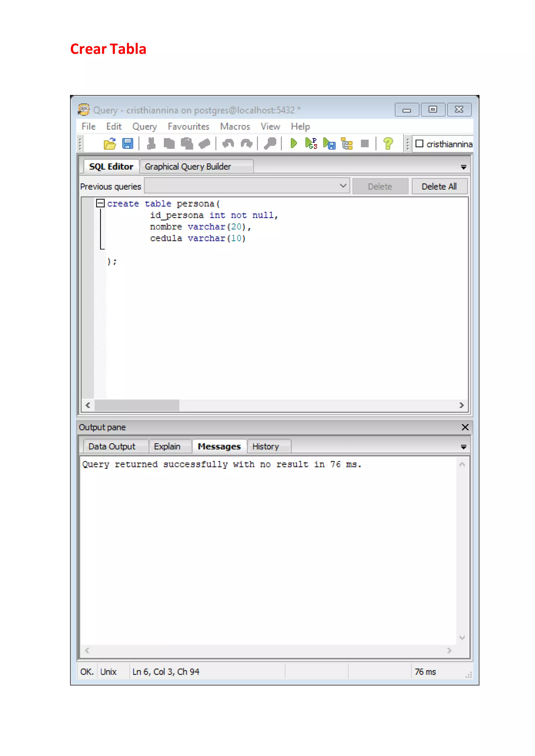Screen dimensions: 535x756
Task: Collapse the create table code fold marker
Action: (x=100, y=203)
